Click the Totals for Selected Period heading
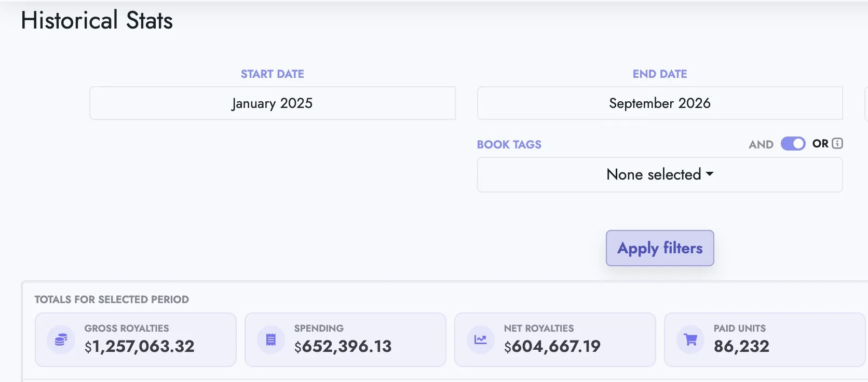This screenshot has height=382, width=868. click(112, 299)
